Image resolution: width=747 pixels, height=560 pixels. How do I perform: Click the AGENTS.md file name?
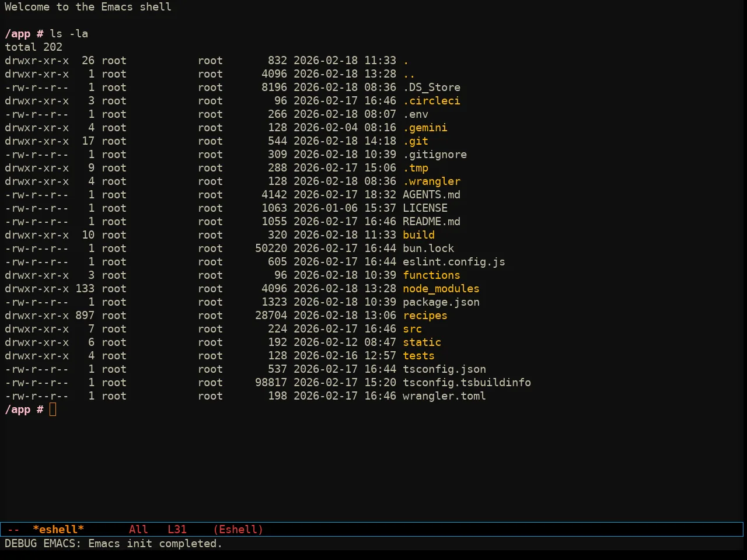click(x=432, y=195)
